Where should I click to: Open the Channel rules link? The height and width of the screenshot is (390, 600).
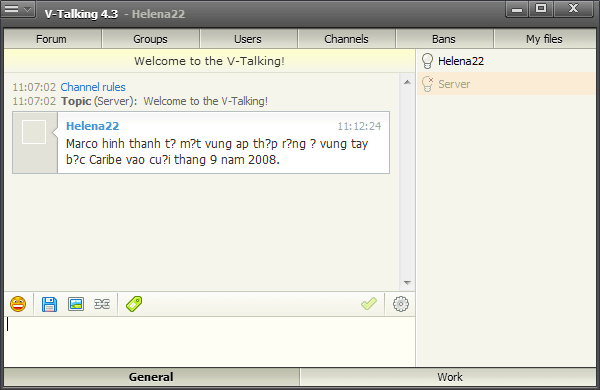[x=93, y=87]
